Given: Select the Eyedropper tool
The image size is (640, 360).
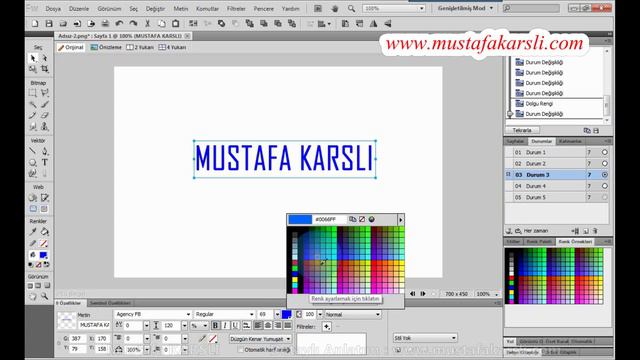Looking at the screenshot, I should [33, 232].
